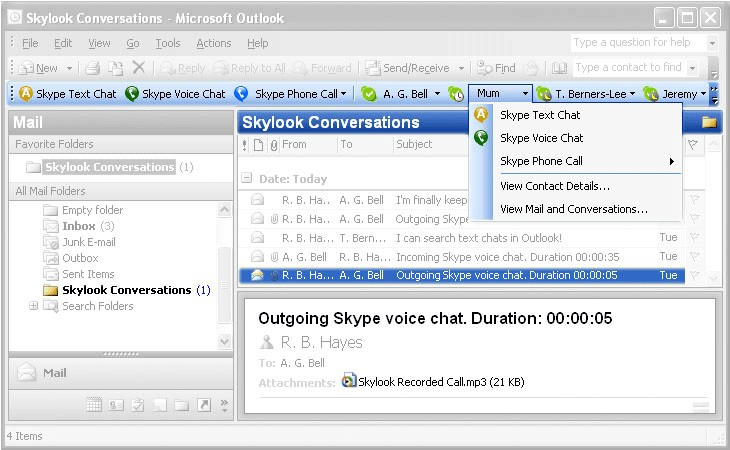Open the File menu
The width and height of the screenshot is (730, 450).
pos(30,43)
